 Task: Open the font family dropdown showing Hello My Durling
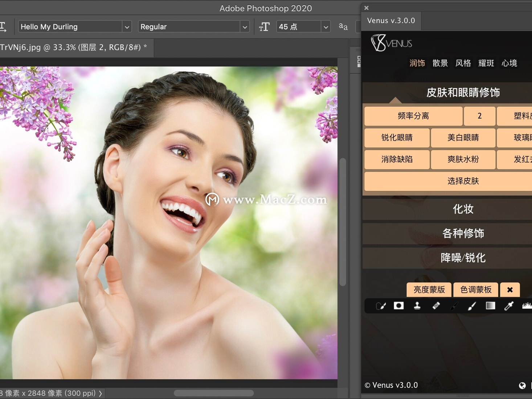click(x=74, y=26)
